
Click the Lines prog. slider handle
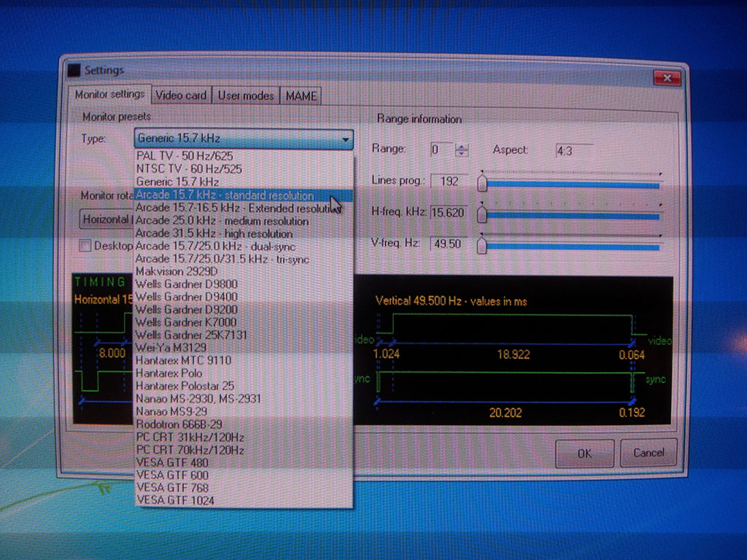click(x=482, y=183)
